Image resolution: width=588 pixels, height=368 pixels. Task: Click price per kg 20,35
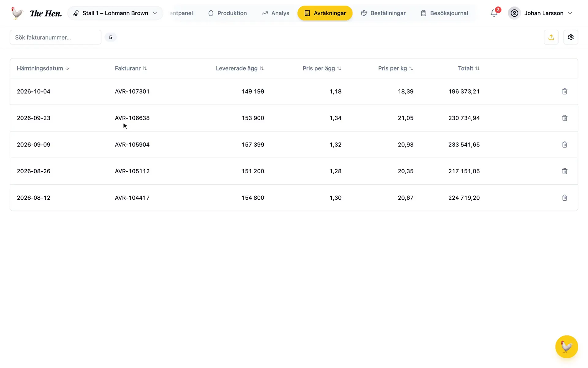[405, 171]
